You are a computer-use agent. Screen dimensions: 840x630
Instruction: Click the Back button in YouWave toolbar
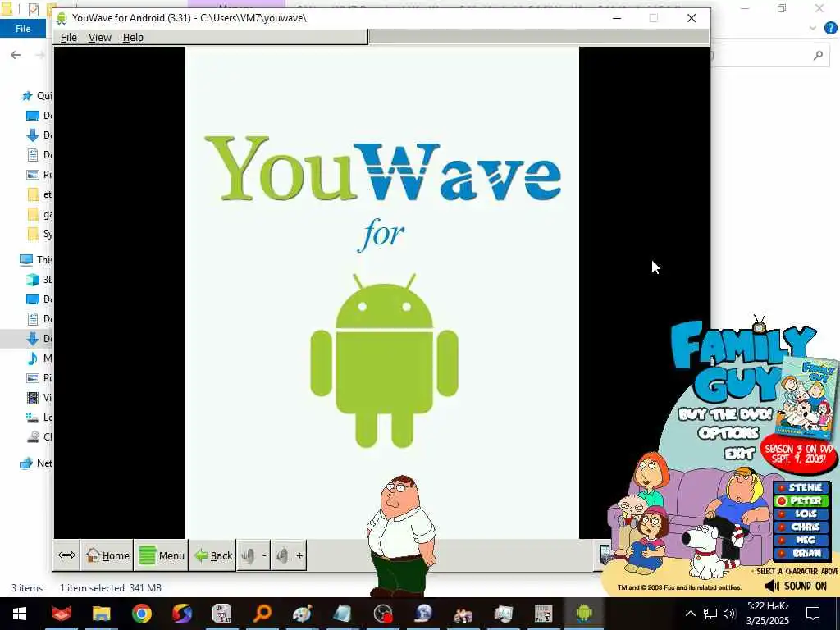[x=212, y=555]
